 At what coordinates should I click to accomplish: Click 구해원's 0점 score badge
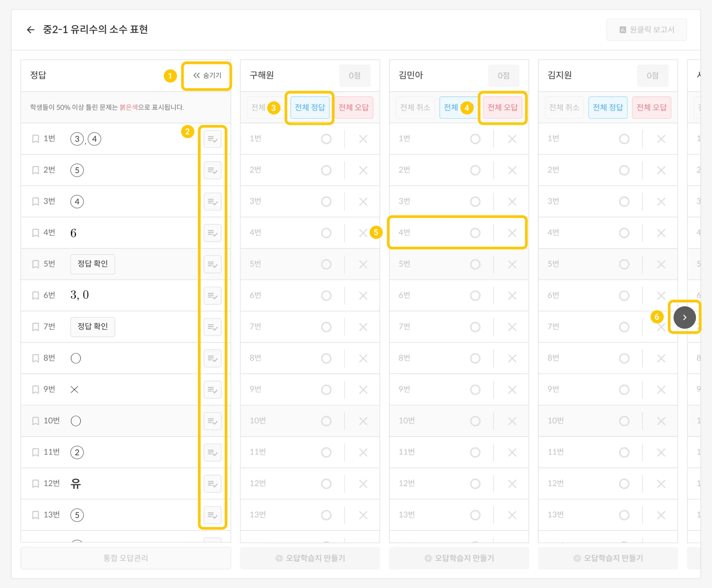click(x=354, y=75)
